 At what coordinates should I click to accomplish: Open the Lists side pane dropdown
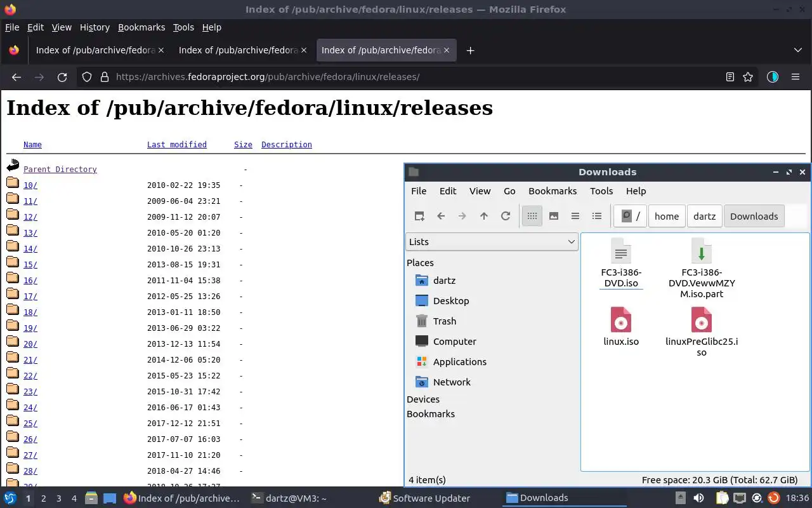(492, 242)
